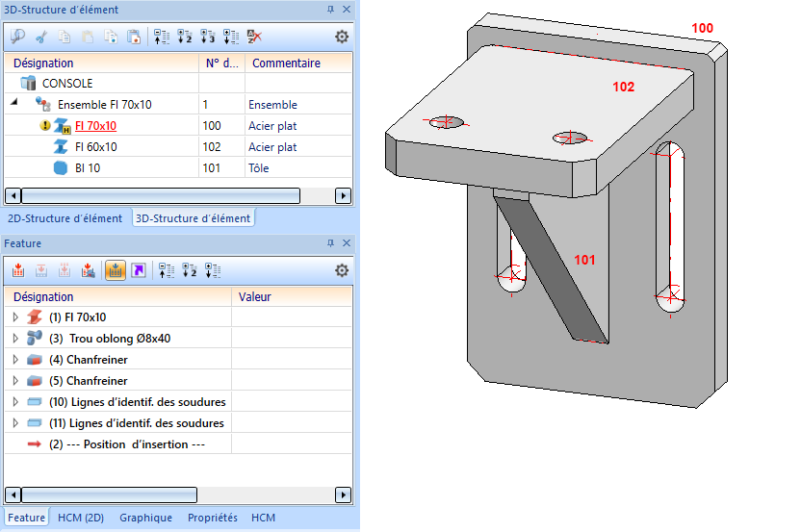Pin the 3D-Structure d'élément panel
Viewport: 801px width, 532px height.
click(x=330, y=10)
